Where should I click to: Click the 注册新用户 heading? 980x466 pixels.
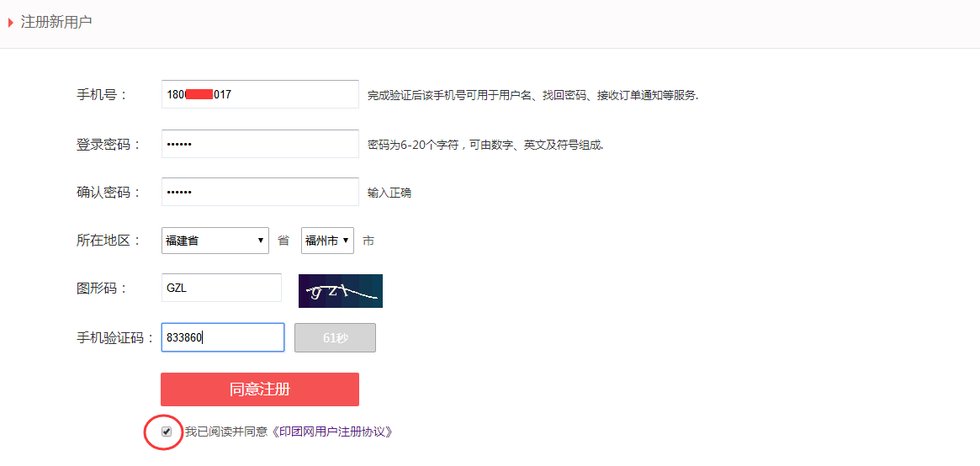[56, 23]
